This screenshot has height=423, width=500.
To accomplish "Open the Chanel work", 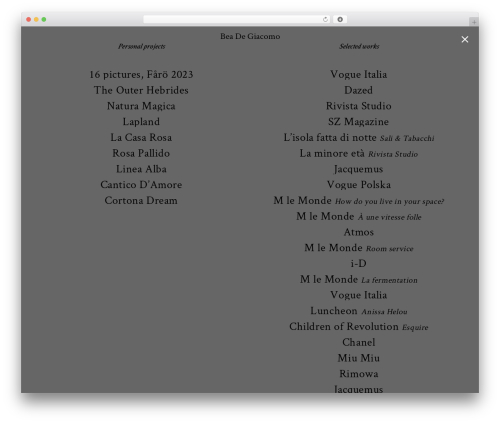I will 359,342.
